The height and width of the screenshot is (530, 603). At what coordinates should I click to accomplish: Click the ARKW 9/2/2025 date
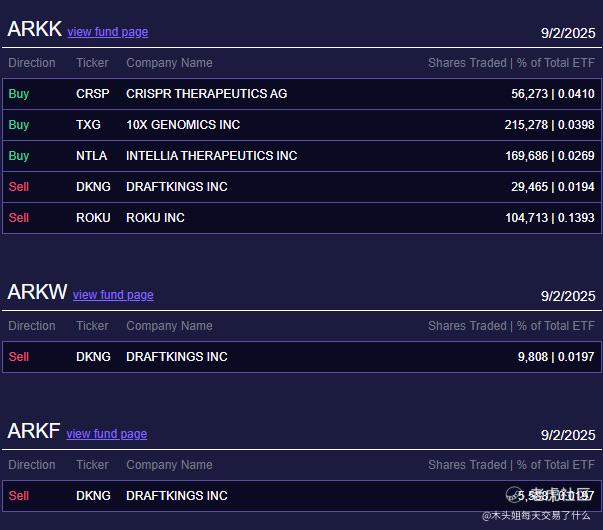tap(568, 296)
